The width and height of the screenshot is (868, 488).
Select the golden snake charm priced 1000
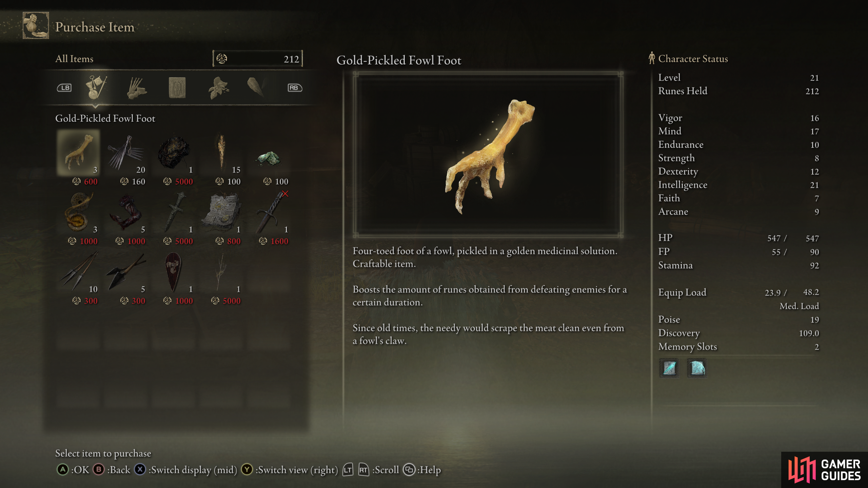click(x=78, y=212)
